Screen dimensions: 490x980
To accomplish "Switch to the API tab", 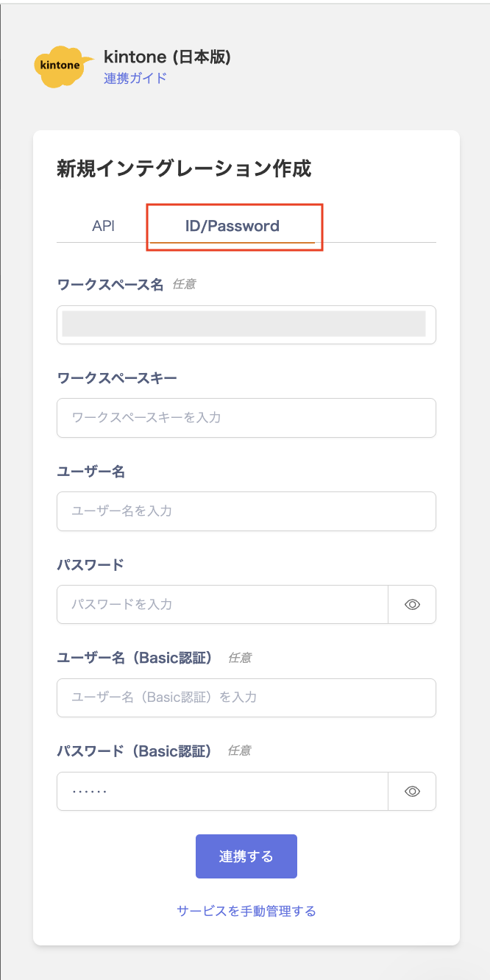I will (103, 226).
